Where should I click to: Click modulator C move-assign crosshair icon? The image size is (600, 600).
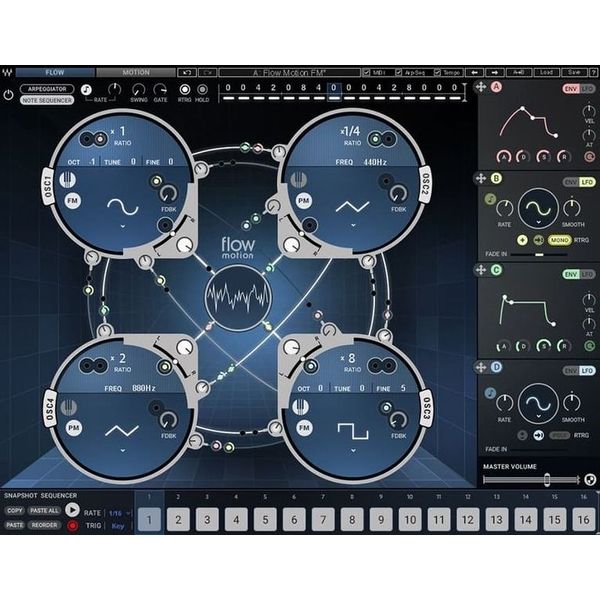click(x=481, y=270)
